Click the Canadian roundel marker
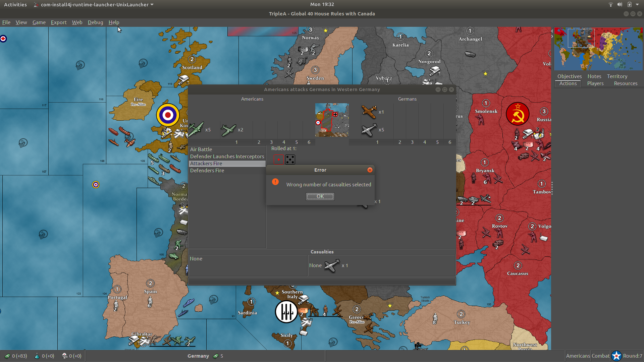 3,39
